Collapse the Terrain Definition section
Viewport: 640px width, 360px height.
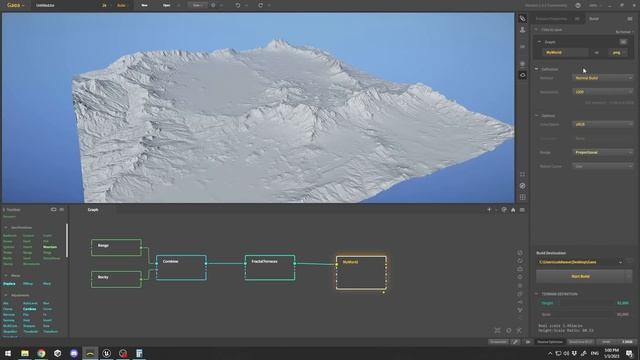pos(536,293)
